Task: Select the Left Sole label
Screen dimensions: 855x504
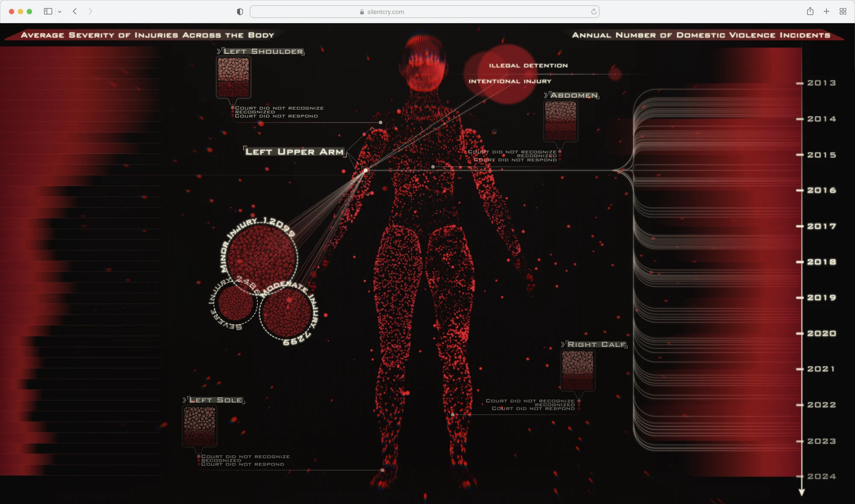Action: (216, 400)
